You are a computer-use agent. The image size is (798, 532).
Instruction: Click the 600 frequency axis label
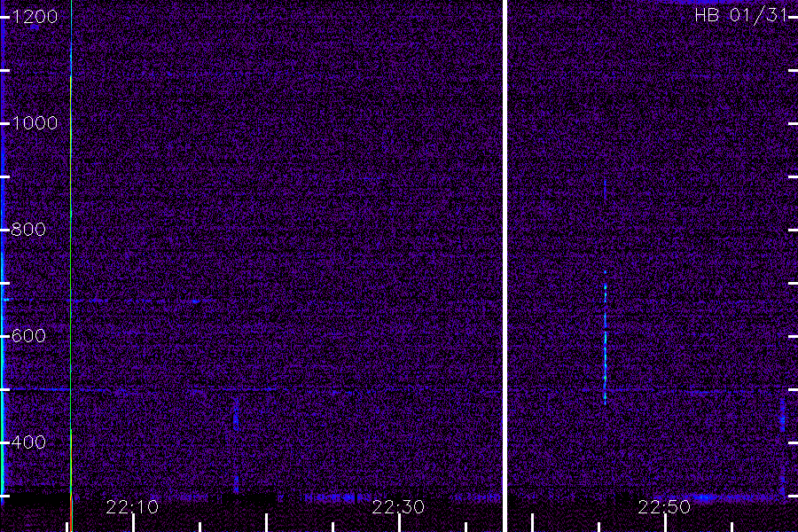tap(28, 336)
